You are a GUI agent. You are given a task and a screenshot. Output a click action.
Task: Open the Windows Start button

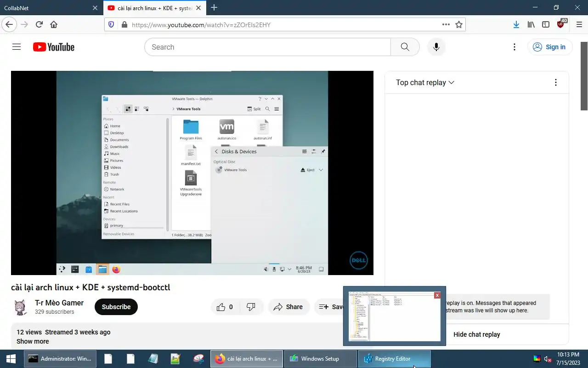tap(11, 359)
